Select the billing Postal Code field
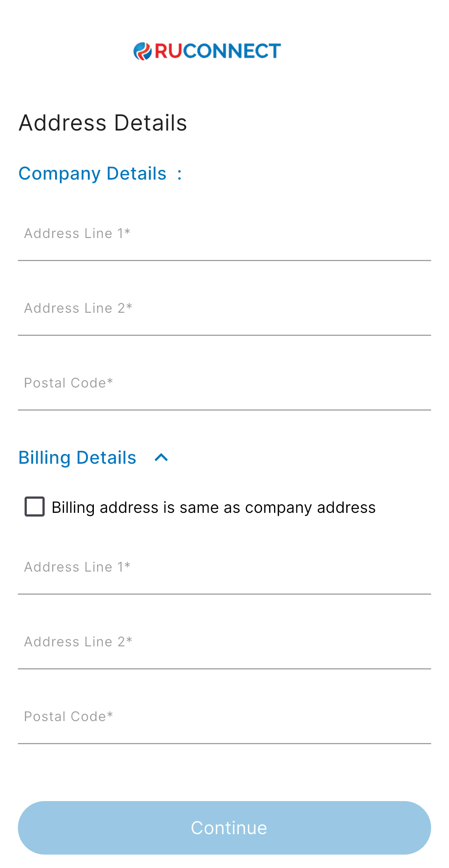449x868 pixels. [x=224, y=717]
